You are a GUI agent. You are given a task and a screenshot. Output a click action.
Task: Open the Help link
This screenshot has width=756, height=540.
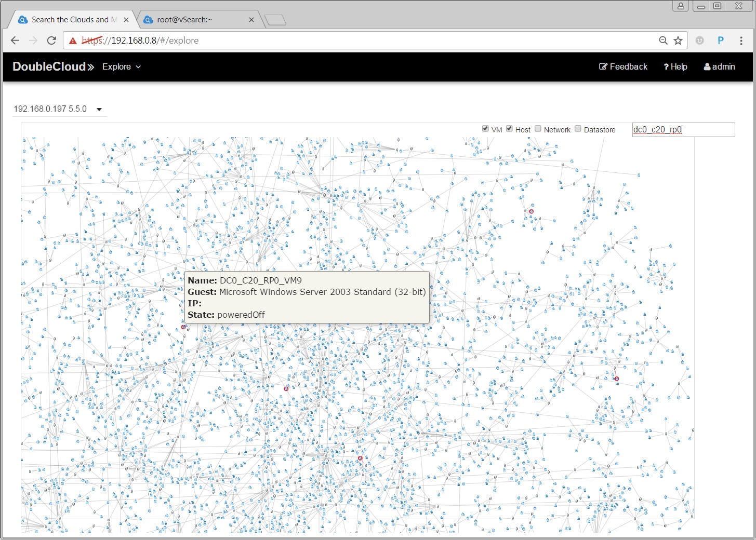pos(675,66)
